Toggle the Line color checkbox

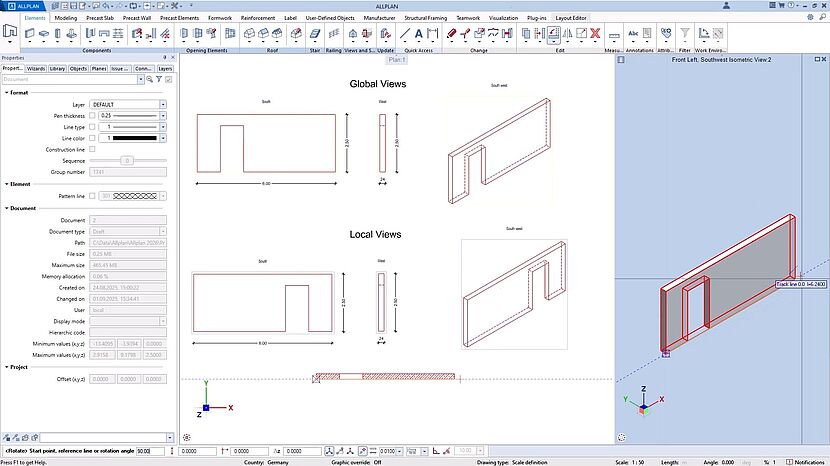[93, 138]
